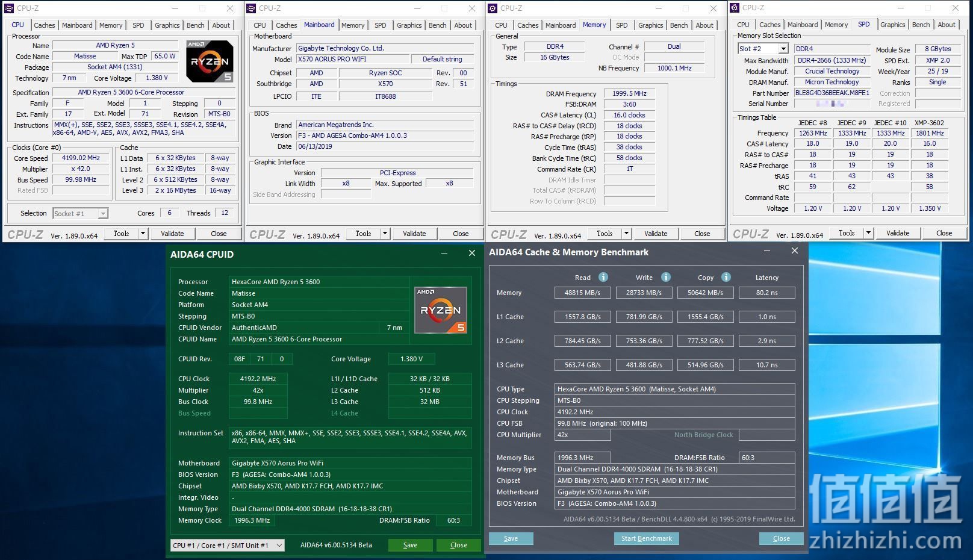Click the Memory Read value 48815 MB/s
The height and width of the screenshot is (560, 973).
582,293
